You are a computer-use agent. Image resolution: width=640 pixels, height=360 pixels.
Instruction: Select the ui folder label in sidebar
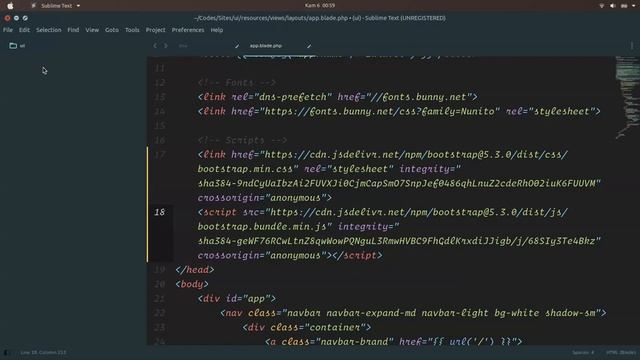pyautogui.click(x=22, y=46)
